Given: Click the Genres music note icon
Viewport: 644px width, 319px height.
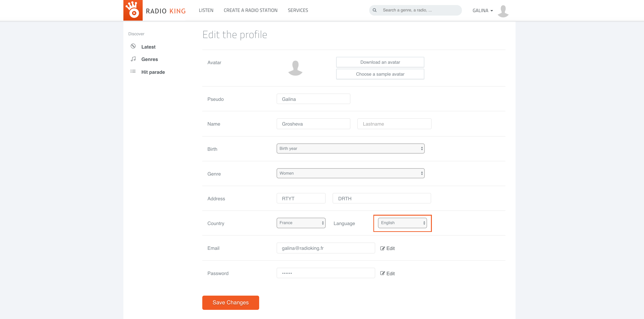Looking at the screenshot, I should [133, 59].
